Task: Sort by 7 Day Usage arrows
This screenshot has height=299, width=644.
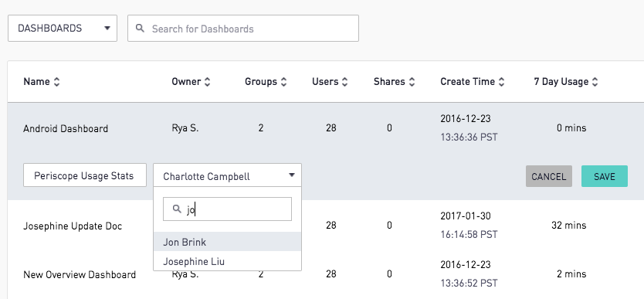Action: pyautogui.click(x=595, y=82)
